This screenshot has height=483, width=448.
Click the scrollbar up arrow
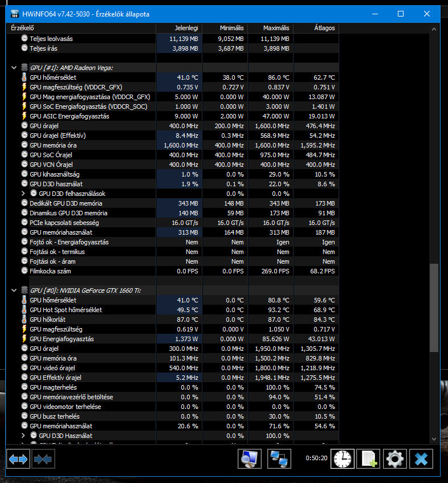tap(434, 29)
